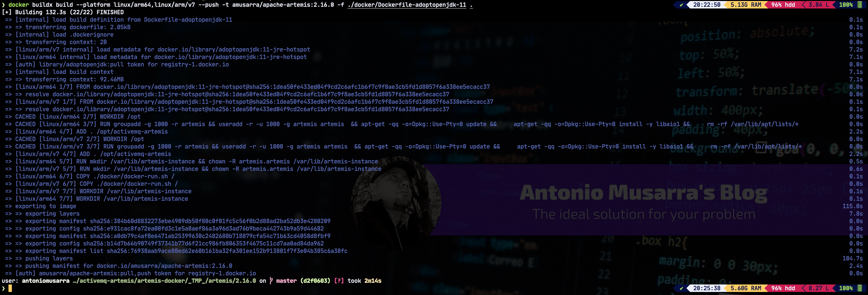868x295 pixels.
Task: Click linux/arm/v7 4/7 ADD activemq-artemis line
Action: pyautogui.click(x=88, y=154)
